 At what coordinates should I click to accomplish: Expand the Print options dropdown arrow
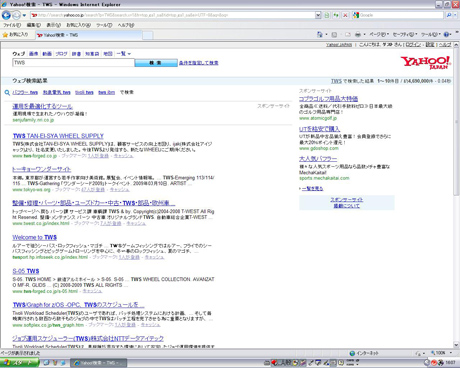pyautogui.click(x=364, y=34)
